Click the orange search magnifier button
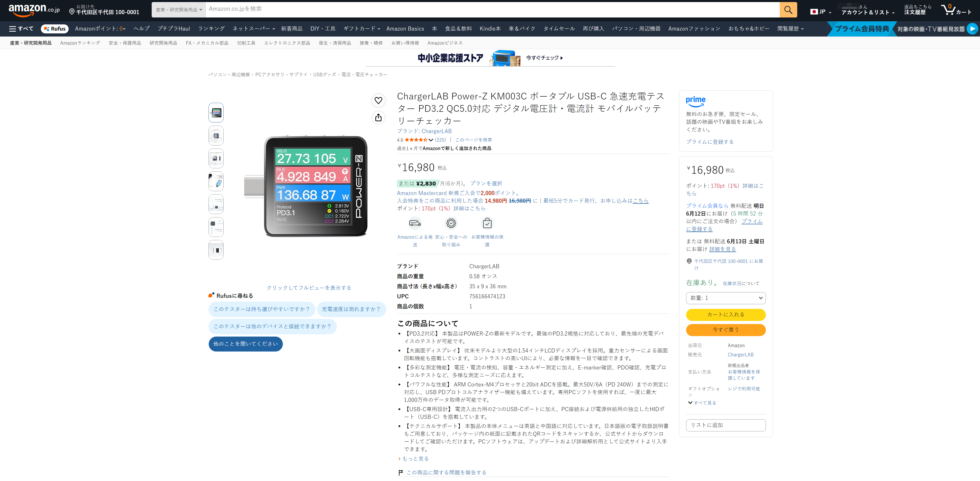This screenshot has width=980, height=481. [x=788, y=10]
